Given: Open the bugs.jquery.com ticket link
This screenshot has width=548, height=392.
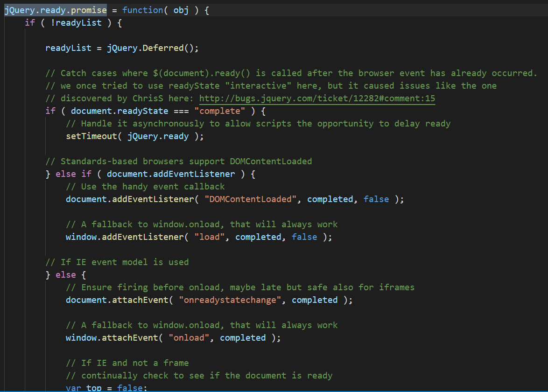Looking at the screenshot, I should [x=317, y=98].
